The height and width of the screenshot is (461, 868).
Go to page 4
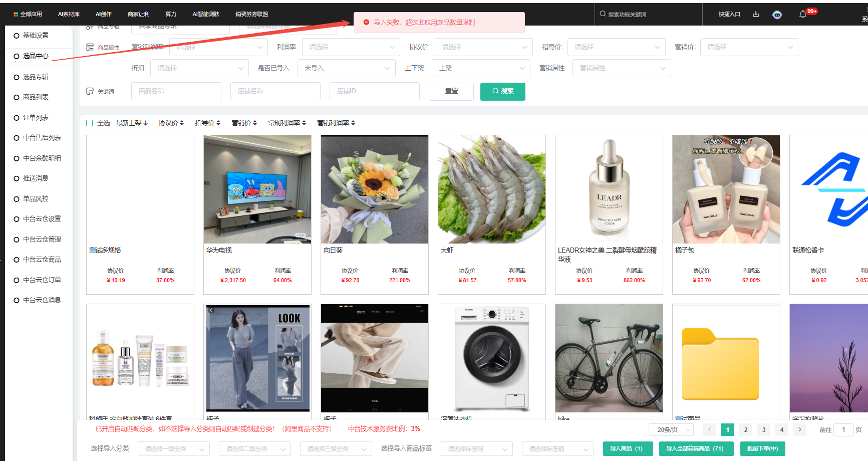point(782,429)
